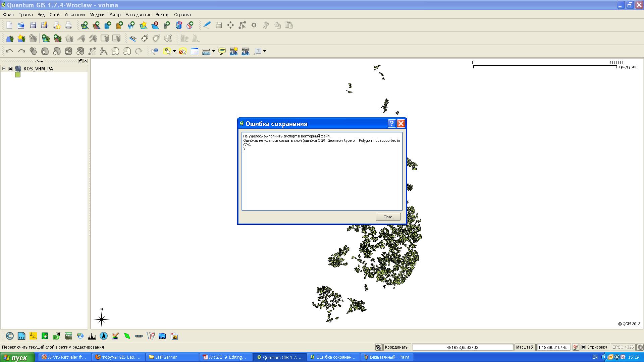Open the Слой menu

[54, 15]
